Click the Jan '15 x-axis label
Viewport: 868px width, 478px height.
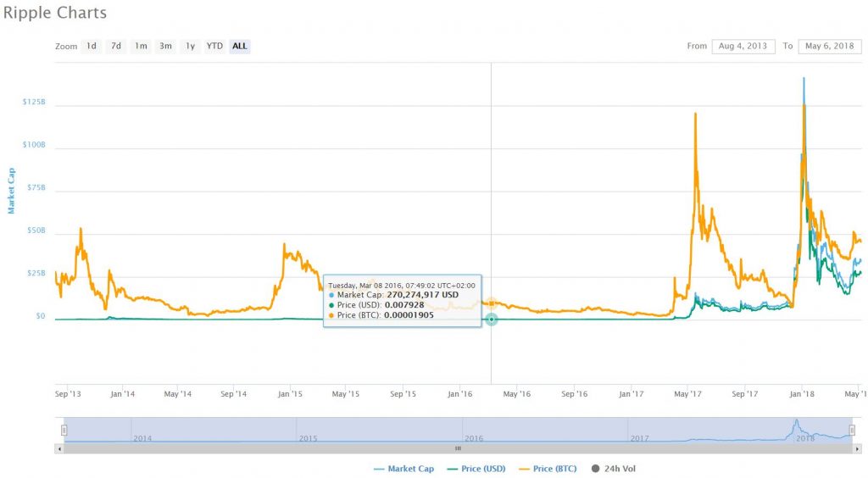[x=290, y=394]
